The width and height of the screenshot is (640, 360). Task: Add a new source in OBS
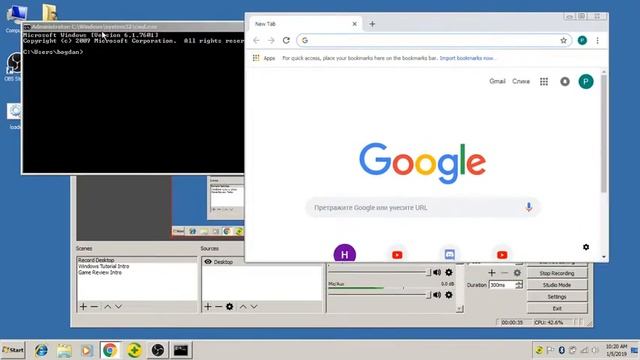click(x=208, y=307)
